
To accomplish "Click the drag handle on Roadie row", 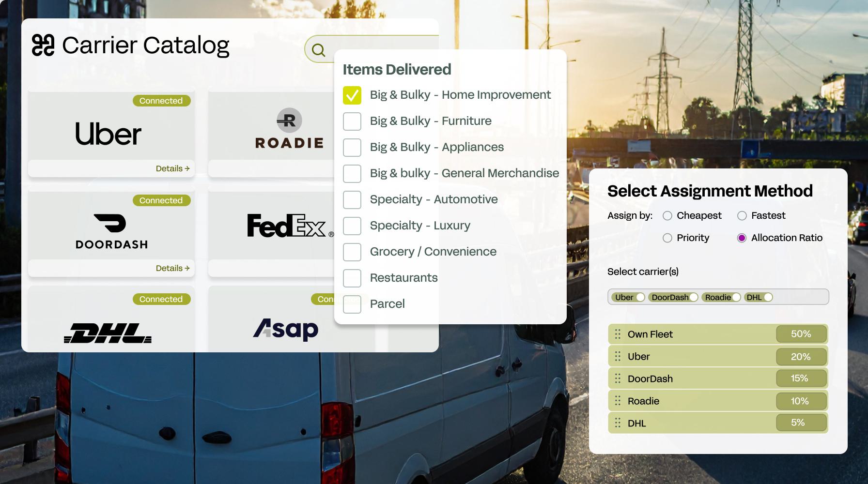I will click(x=618, y=401).
